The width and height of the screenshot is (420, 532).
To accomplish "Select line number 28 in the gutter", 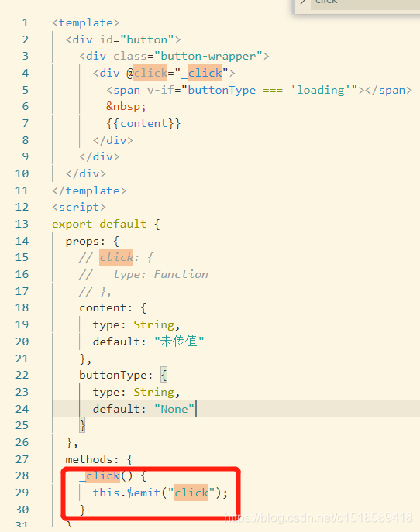I will tap(22, 476).
